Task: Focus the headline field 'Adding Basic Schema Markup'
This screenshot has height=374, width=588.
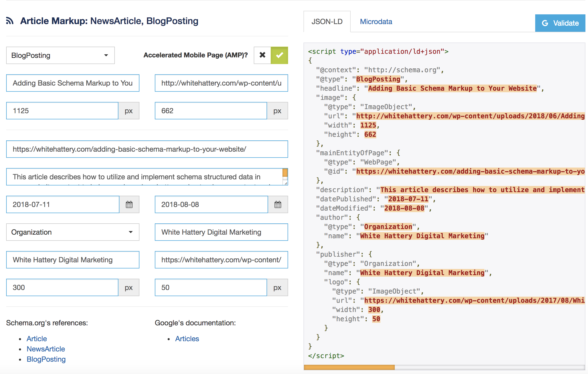Action: pos(73,83)
